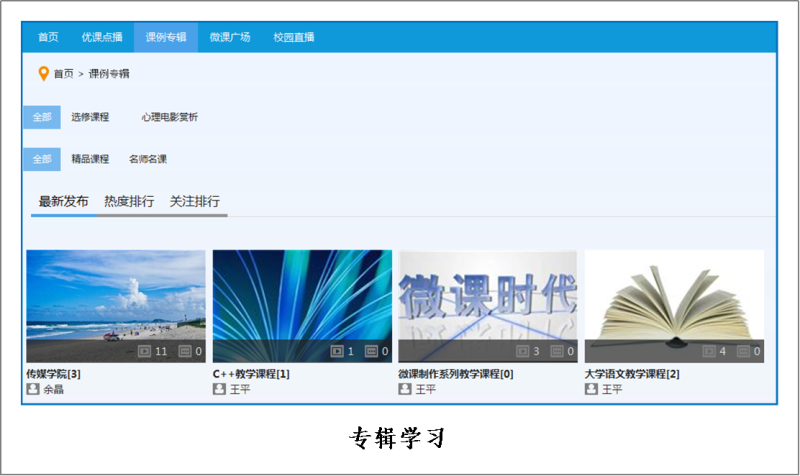Open 校园直播 in the navigation bar
Screen dimensions: 800x476
click(x=294, y=37)
